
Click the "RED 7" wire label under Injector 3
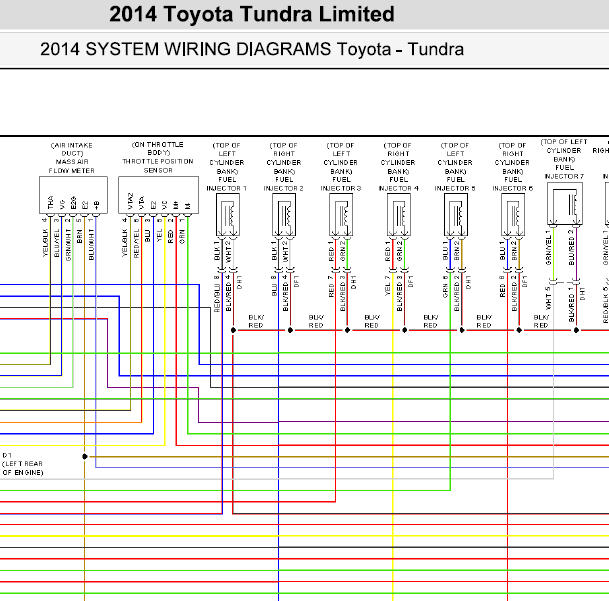coord(331,286)
